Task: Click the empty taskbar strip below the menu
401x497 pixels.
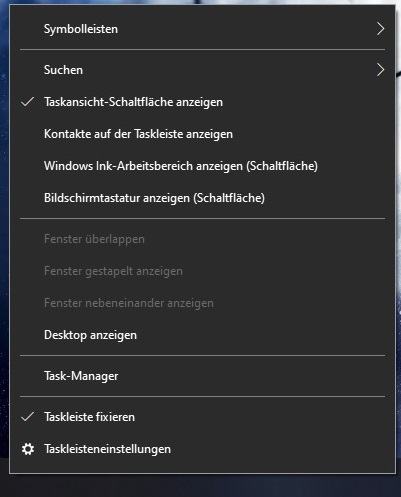Action: (x=200, y=486)
